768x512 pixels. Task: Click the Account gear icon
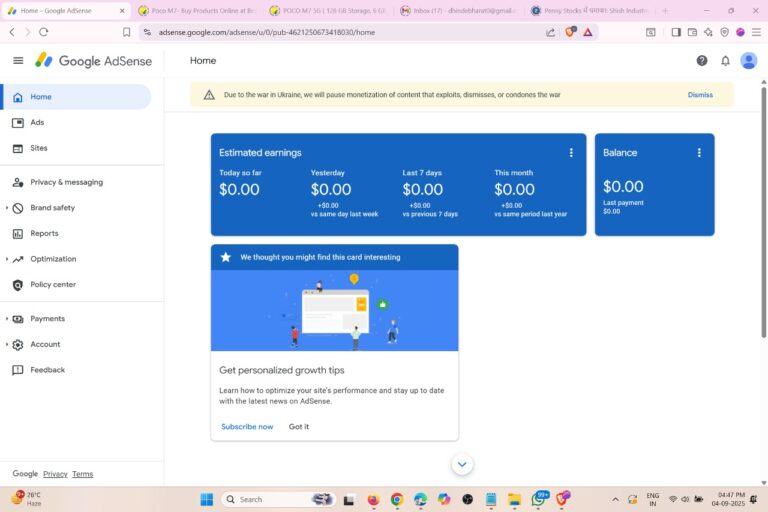point(18,345)
